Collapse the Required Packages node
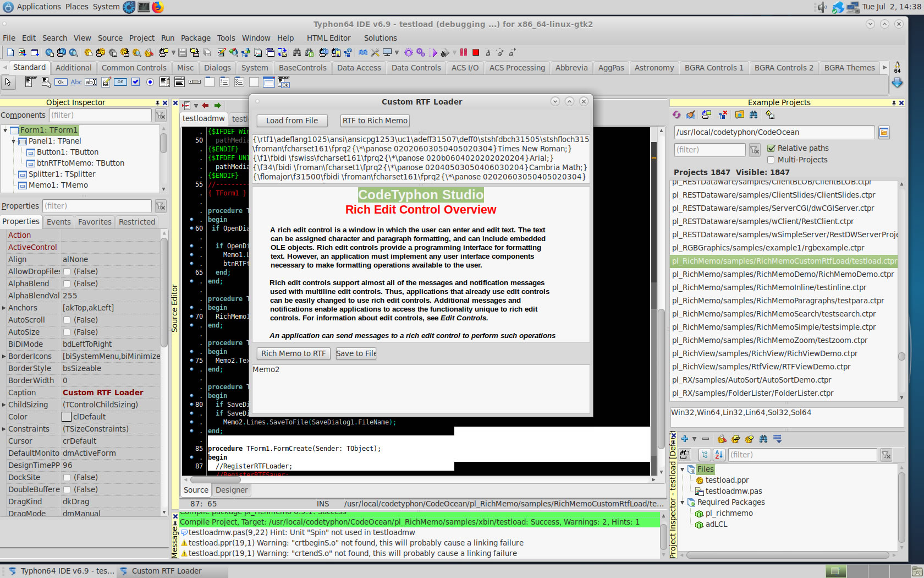The image size is (924, 578). pyautogui.click(x=683, y=502)
